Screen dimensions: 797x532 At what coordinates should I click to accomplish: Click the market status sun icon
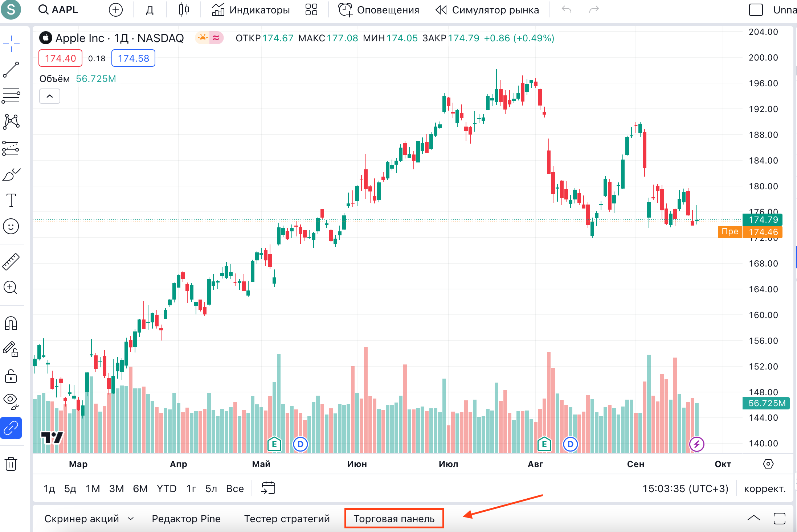[x=203, y=38]
